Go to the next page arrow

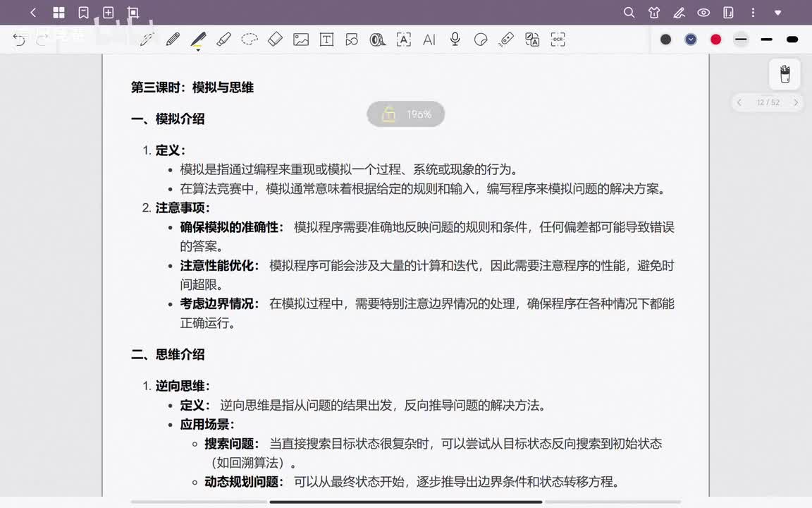(x=796, y=102)
